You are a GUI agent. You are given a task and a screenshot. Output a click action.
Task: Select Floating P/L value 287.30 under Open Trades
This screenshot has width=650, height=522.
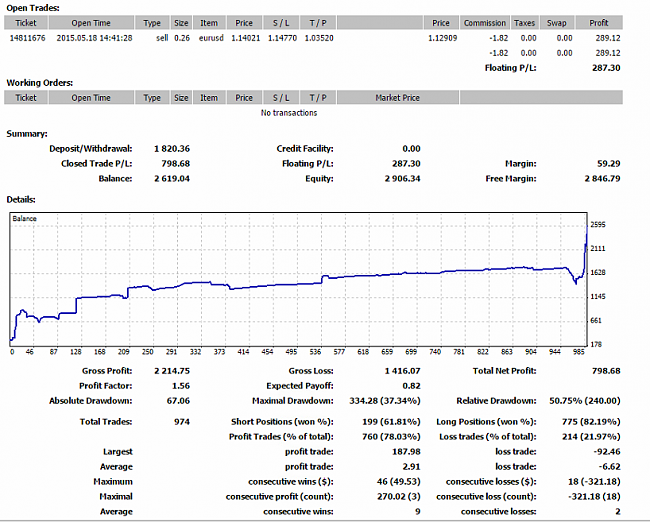[606, 68]
